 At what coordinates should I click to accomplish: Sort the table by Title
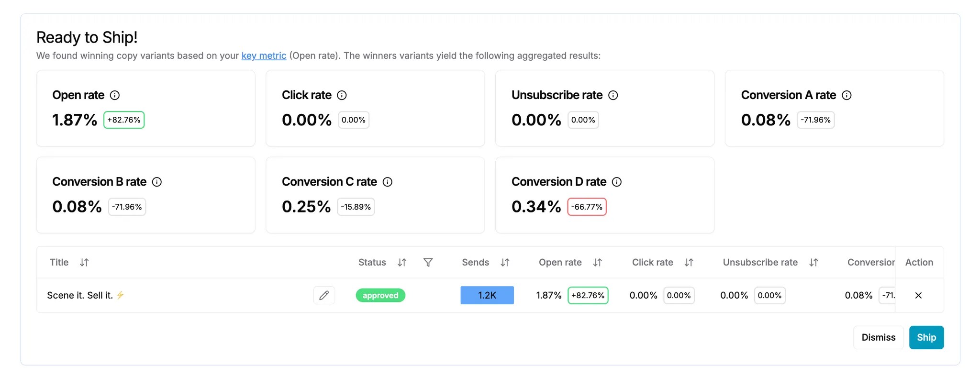[x=84, y=262]
